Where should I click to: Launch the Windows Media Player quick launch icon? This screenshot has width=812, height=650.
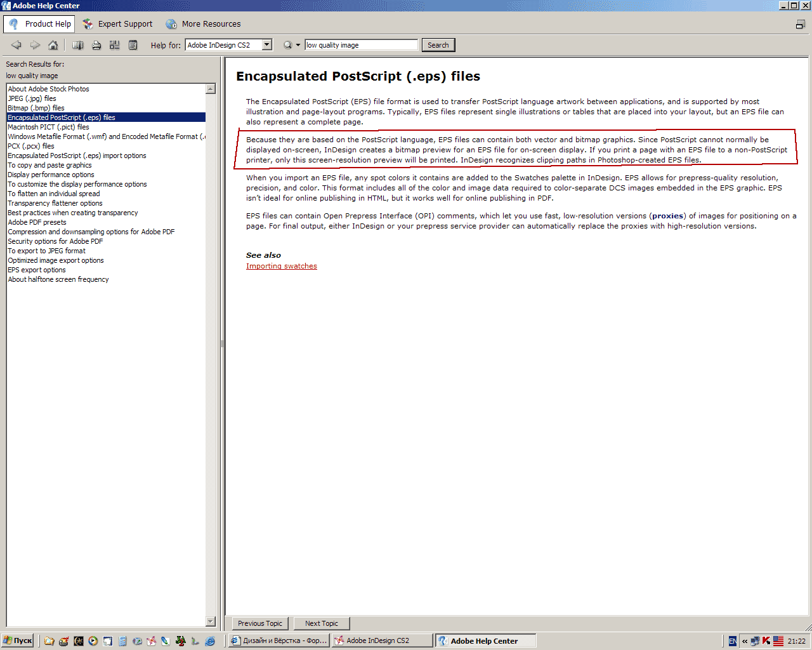pyautogui.click(x=93, y=641)
